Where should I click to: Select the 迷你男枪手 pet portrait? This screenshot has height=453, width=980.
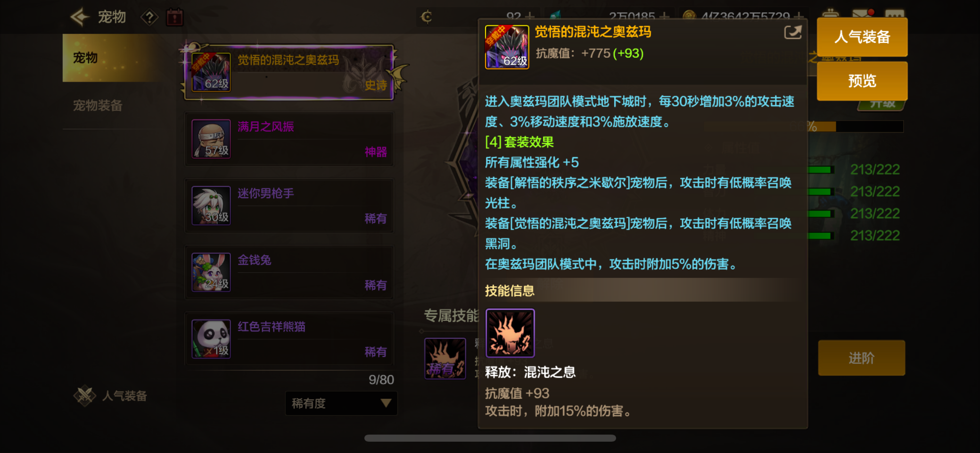(211, 205)
